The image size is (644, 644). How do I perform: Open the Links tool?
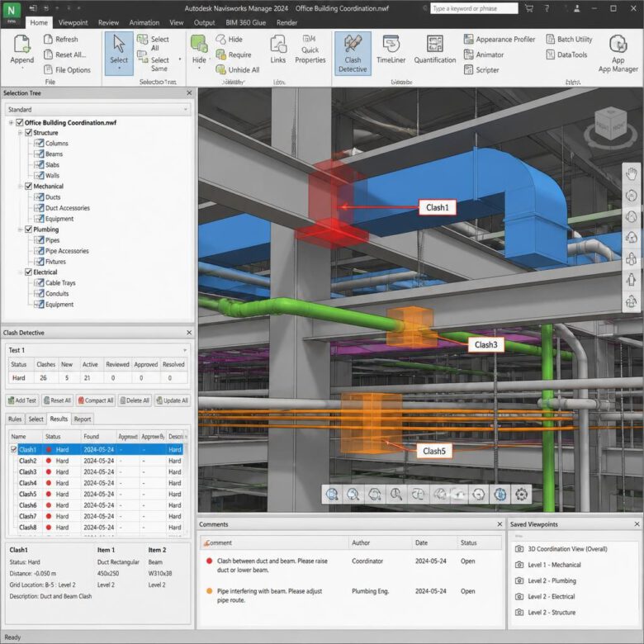coord(278,50)
